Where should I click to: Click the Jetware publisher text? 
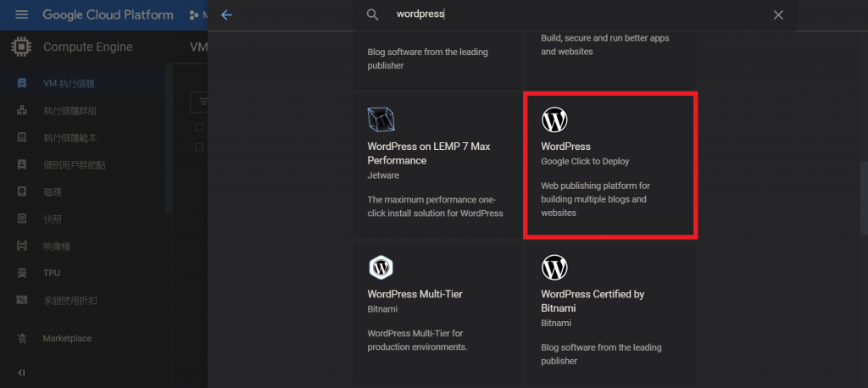coord(383,175)
